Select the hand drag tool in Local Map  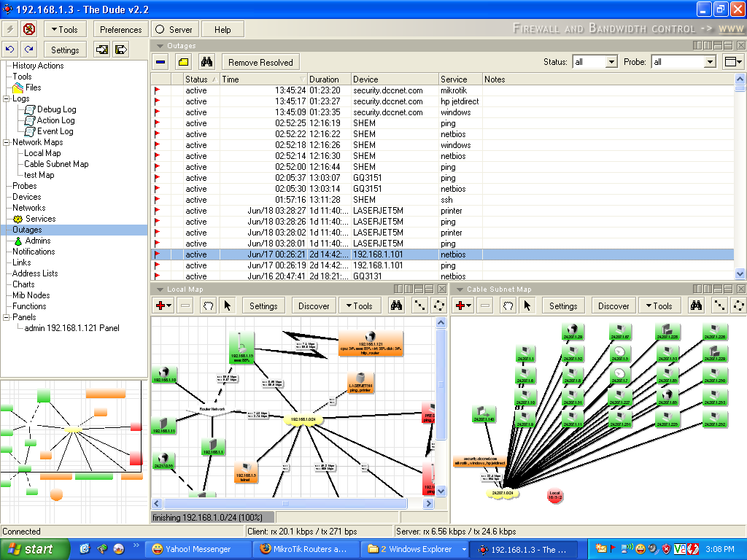click(x=208, y=306)
